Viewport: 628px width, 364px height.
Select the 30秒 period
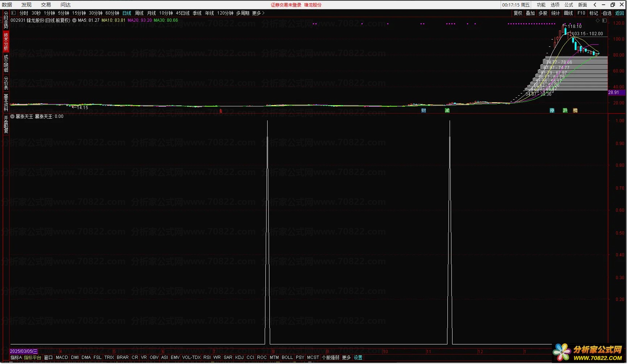pyautogui.click(x=36, y=13)
